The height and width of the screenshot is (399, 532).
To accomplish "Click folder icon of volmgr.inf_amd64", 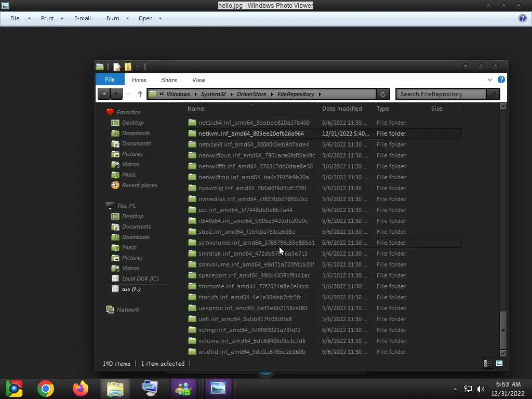I will [x=192, y=329].
